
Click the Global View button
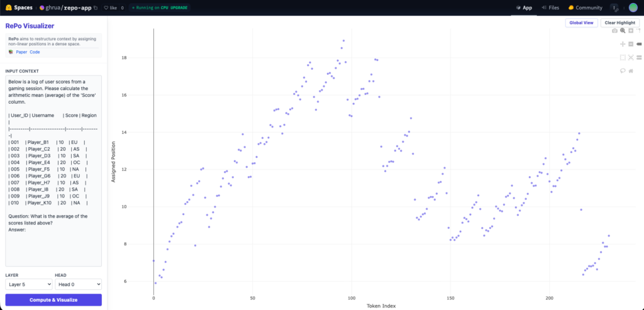click(x=580, y=23)
